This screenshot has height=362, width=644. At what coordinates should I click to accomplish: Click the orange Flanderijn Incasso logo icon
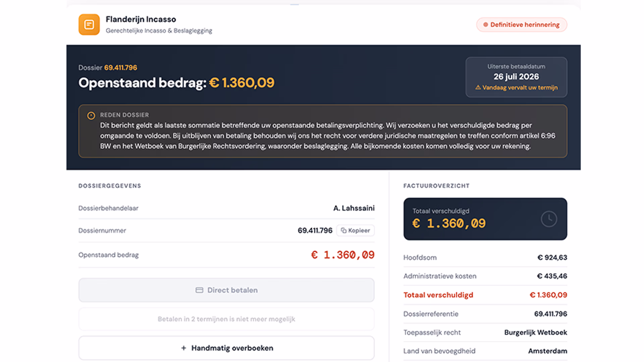89,25
